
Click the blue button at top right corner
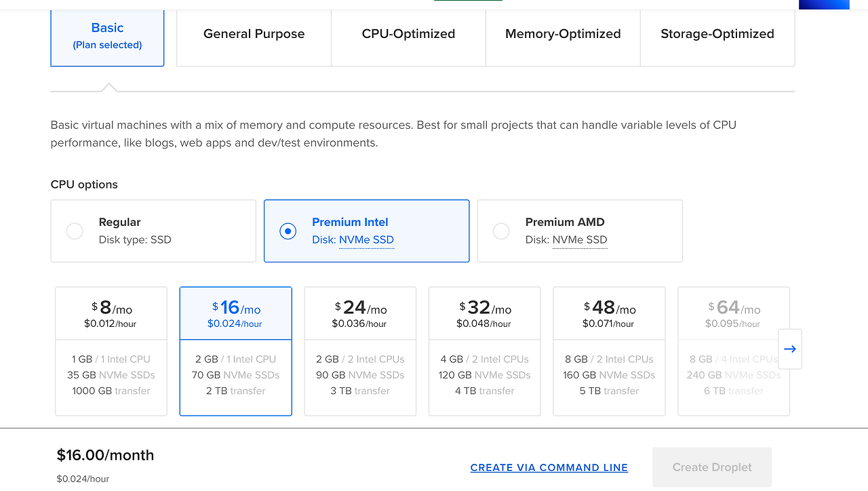[x=823, y=4]
